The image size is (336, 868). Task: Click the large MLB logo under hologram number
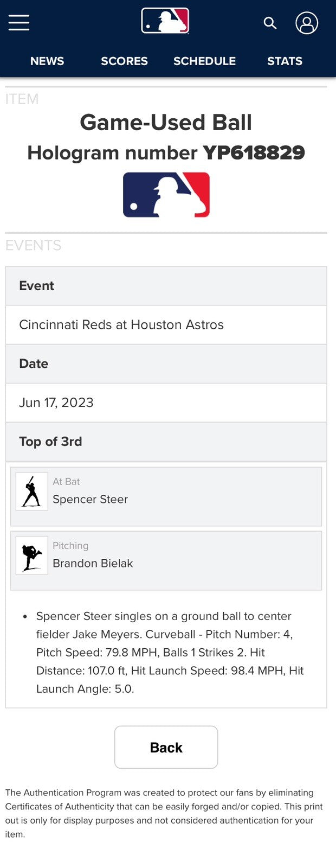166,195
